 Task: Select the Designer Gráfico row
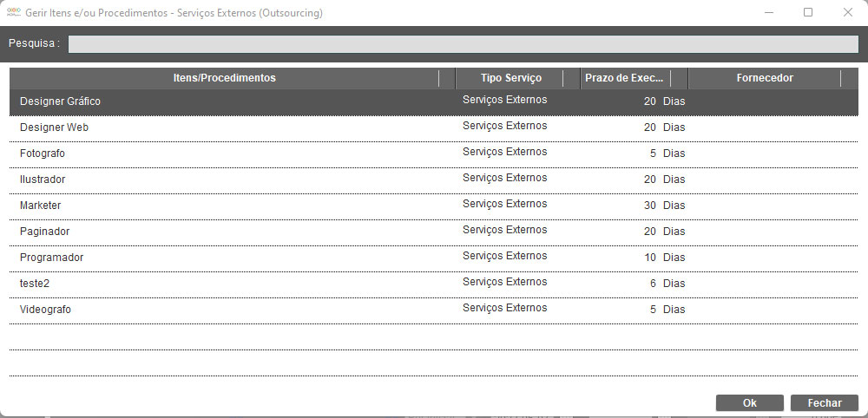pos(61,101)
